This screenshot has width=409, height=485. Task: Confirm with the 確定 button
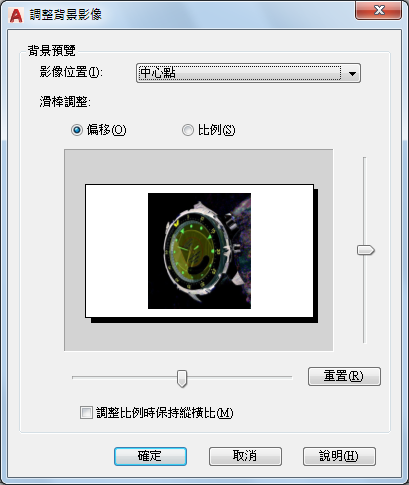[x=150, y=456]
